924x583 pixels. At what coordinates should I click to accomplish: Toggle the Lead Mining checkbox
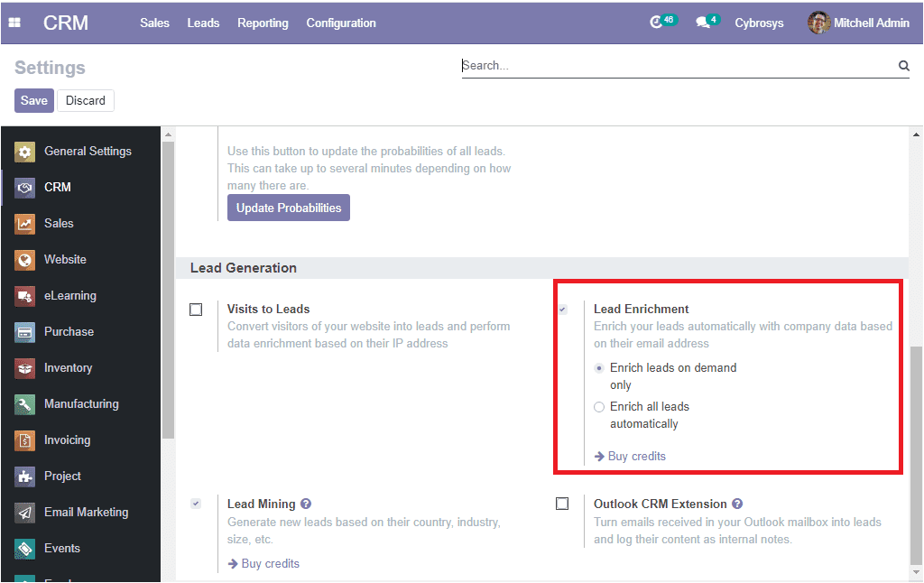196,504
